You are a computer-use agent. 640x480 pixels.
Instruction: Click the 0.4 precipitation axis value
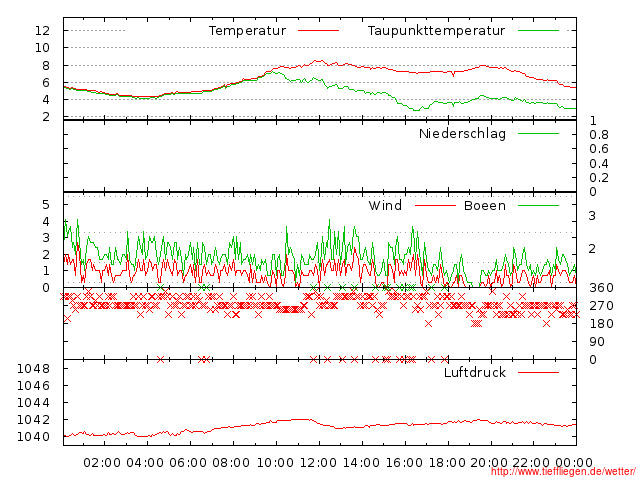coord(599,164)
